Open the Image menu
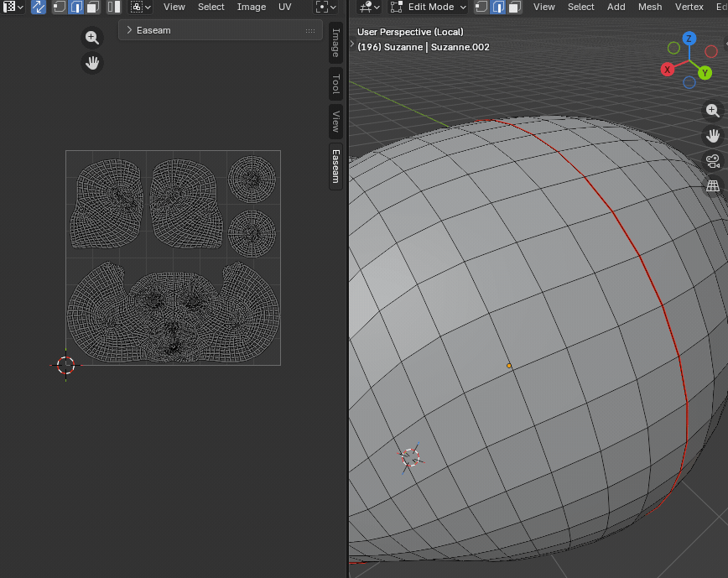This screenshot has height=578, width=728. tap(252, 7)
